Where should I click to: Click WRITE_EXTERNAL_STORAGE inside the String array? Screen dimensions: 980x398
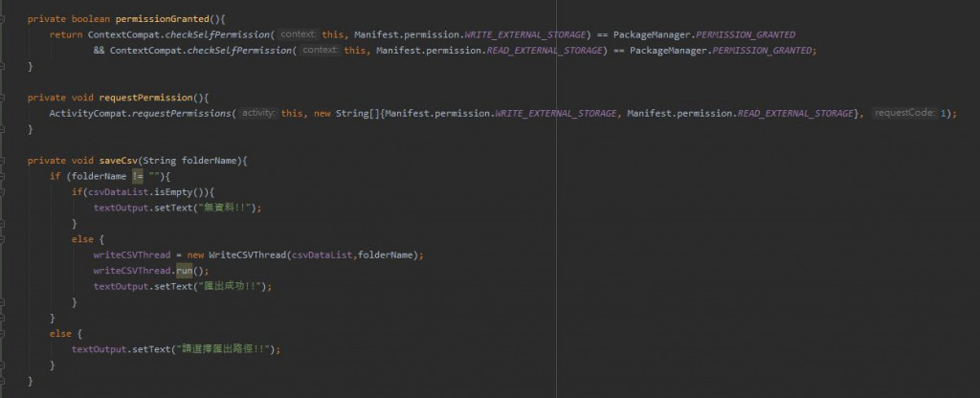(556, 113)
